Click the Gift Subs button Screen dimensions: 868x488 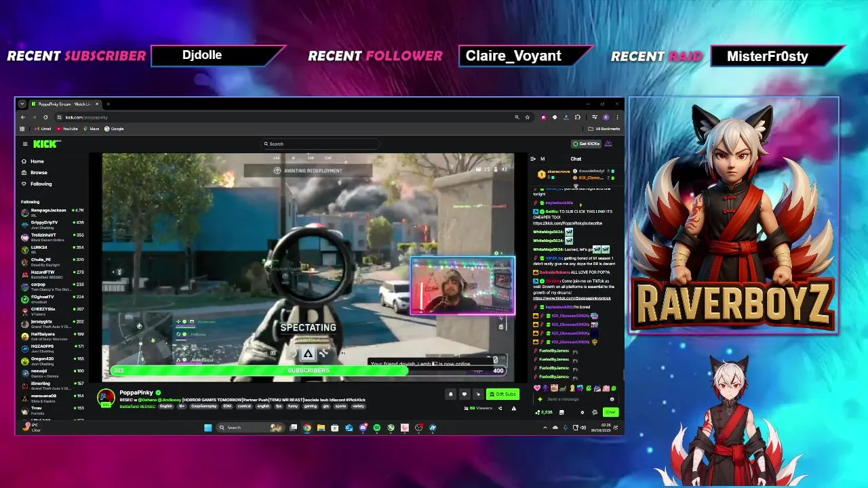502,394
